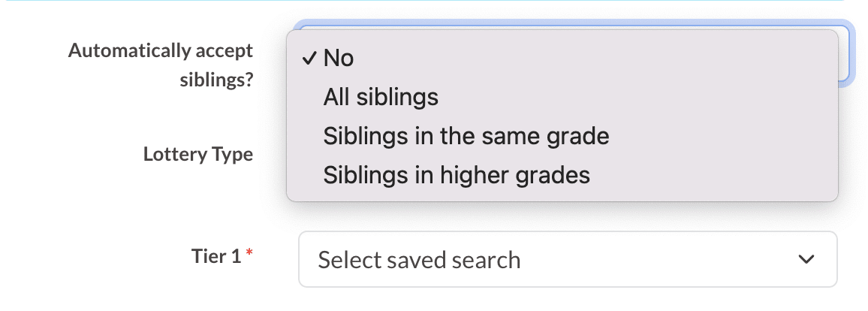Image resolution: width=868 pixels, height=311 pixels.
Task: Select 'Siblings in higher grades' option
Action: tap(457, 175)
